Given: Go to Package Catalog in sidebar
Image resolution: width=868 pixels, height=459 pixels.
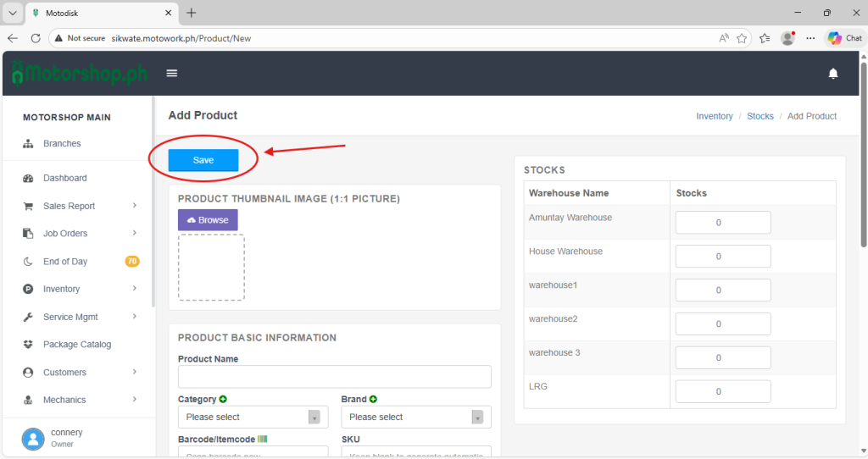Looking at the screenshot, I should coord(77,345).
